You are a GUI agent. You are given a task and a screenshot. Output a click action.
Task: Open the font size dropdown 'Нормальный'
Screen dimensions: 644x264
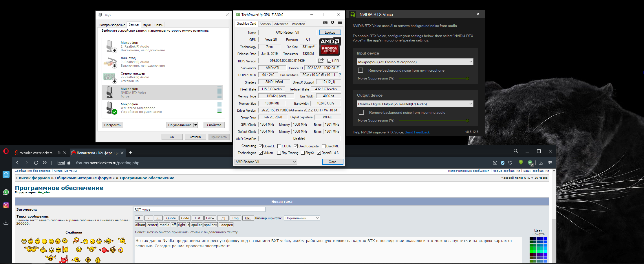point(302,218)
